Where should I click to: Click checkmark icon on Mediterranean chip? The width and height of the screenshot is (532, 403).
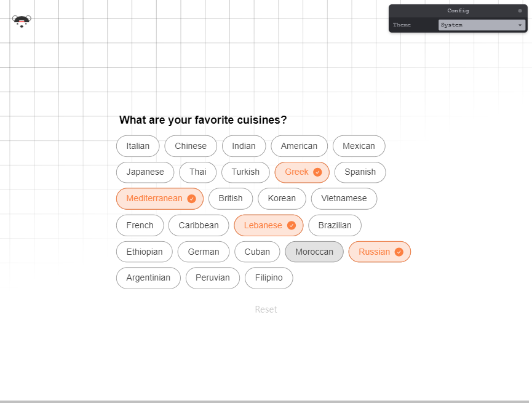coord(192,199)
